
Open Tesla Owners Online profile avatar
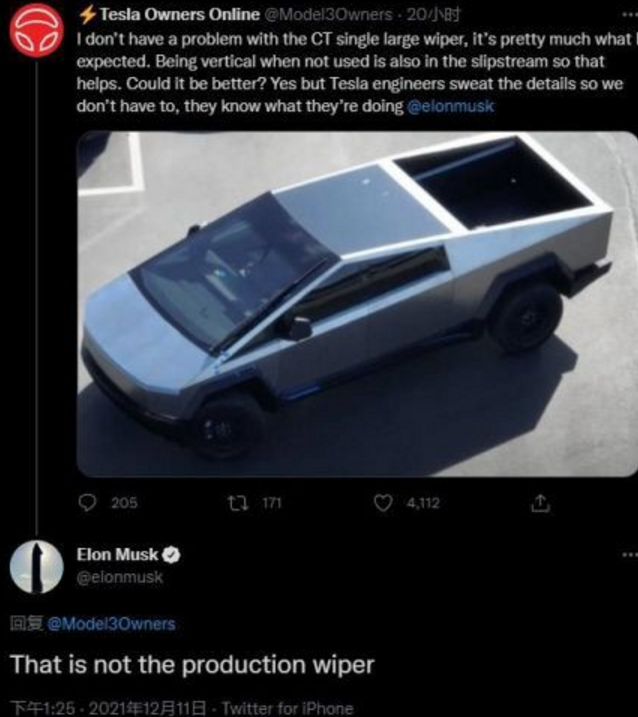click(x=37, y=32)
